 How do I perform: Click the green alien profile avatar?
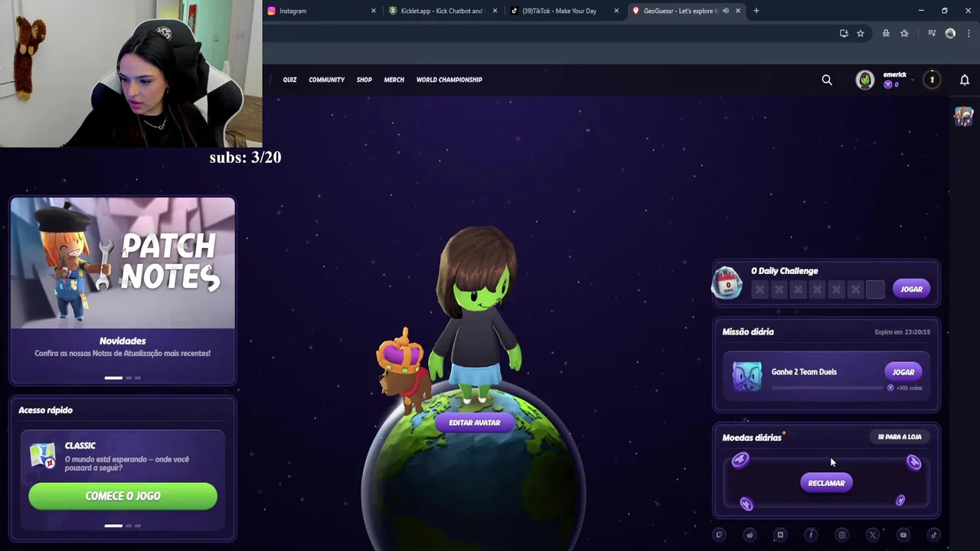(x=865, y=80)
